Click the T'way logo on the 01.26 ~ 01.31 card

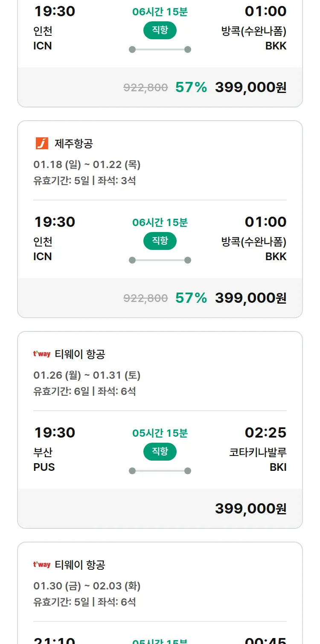[42, 354]
